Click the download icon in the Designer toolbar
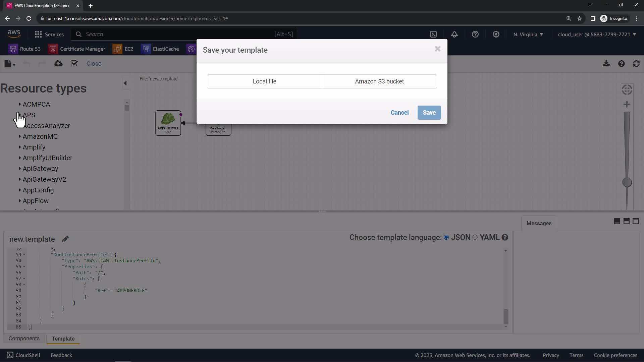This screenshot has height=362, width=644. click(x=606, y=63)
